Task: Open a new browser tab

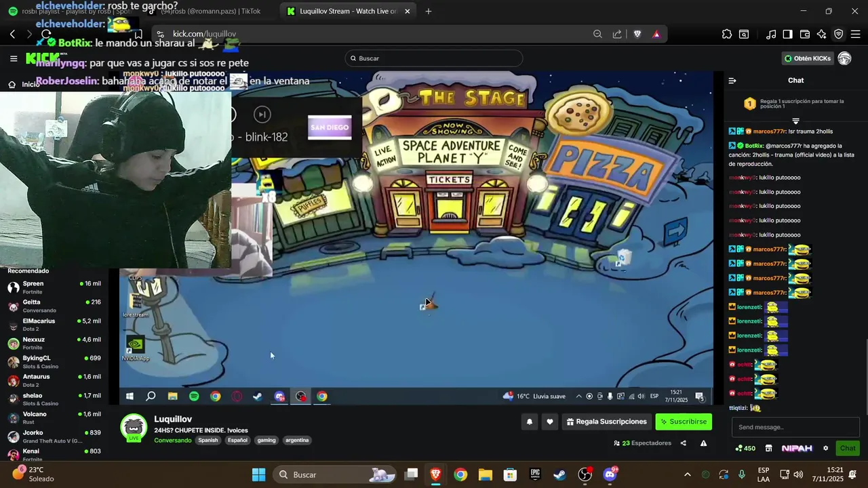Action: point(428,11)
